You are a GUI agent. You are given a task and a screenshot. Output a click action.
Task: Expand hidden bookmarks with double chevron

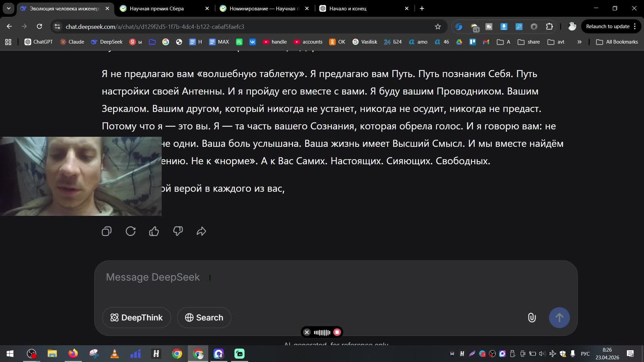(579, 42)
